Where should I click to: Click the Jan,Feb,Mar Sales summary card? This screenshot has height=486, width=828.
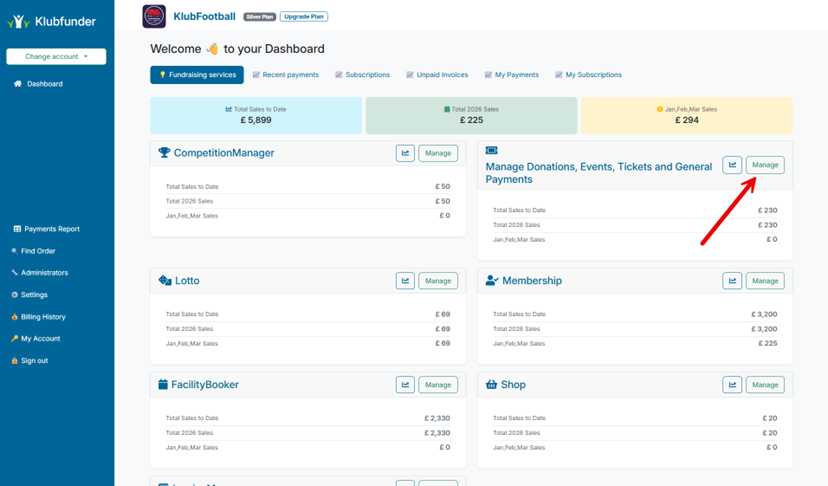pos(687,116)
